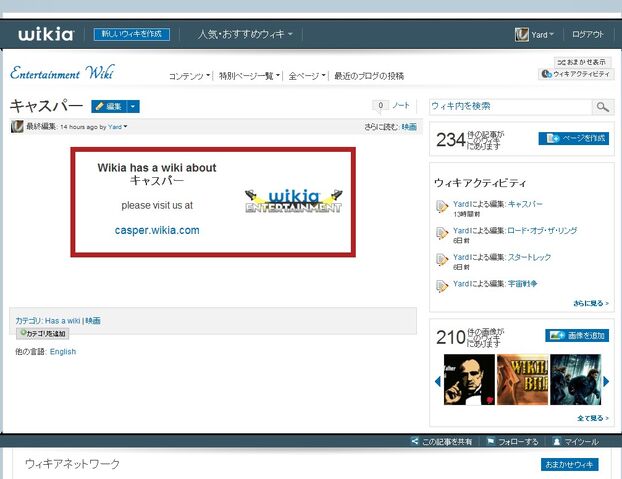Click the comment count bubble showing 0
Viewport: 622px width, 479px height.
pyautogui.click(x=380, y=105)
